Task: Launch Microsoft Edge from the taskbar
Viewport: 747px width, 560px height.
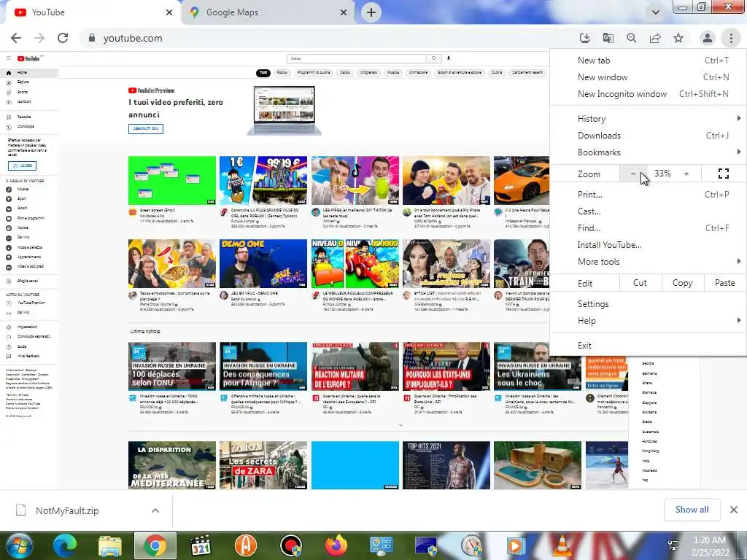Action: [65, 545]
